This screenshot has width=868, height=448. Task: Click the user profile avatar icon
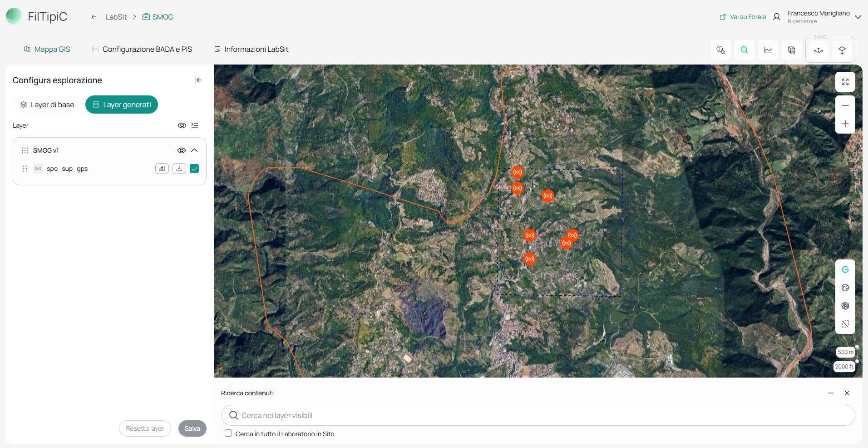(777, 17)
